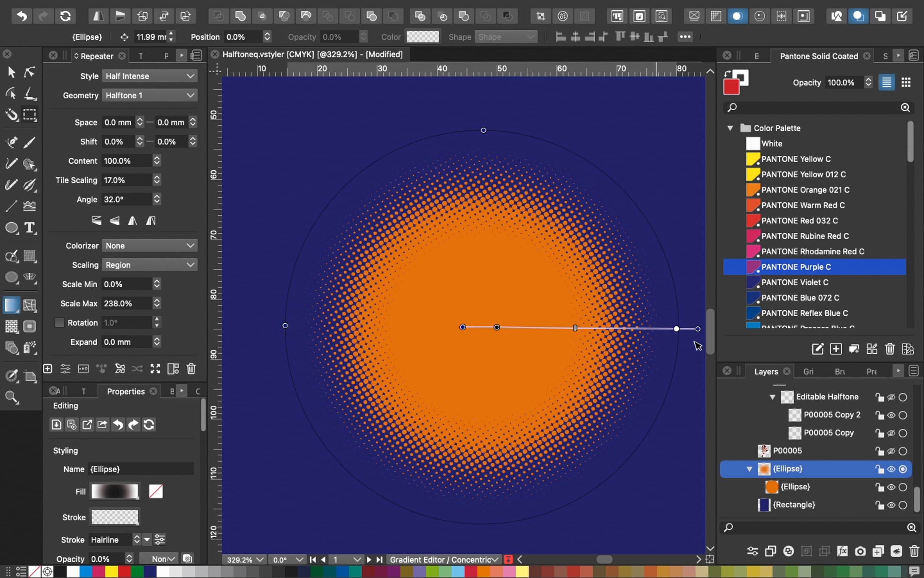
Task: Open the Colorizer dropdown
Action: pyautogui.click(x=149, y=245)
